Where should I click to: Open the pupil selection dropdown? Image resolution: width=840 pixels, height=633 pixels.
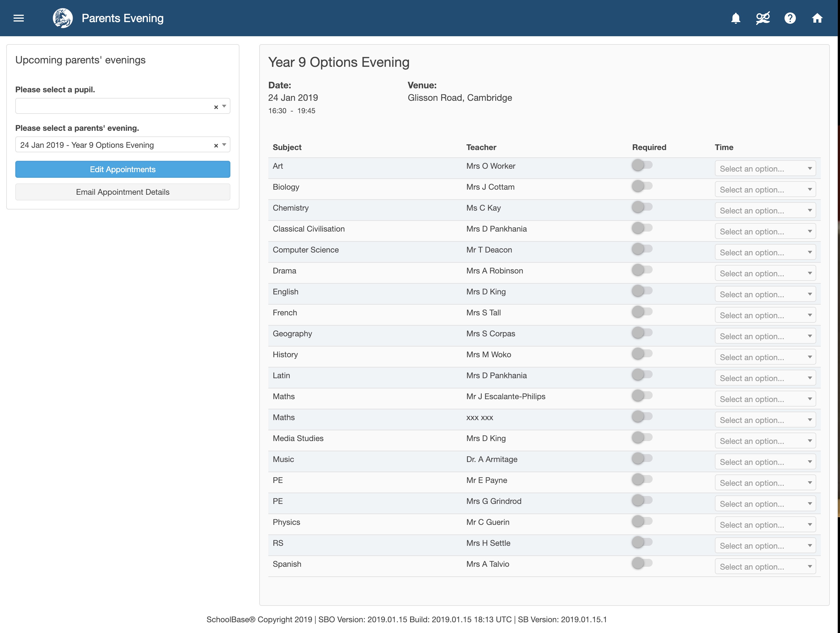(123, 106)
